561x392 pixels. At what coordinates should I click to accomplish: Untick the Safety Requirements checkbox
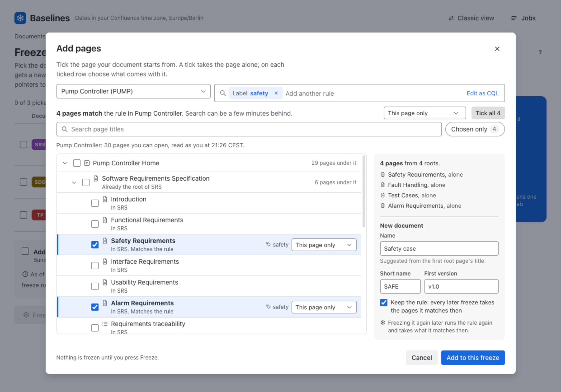pyautogui.click(x=95, y=245)
